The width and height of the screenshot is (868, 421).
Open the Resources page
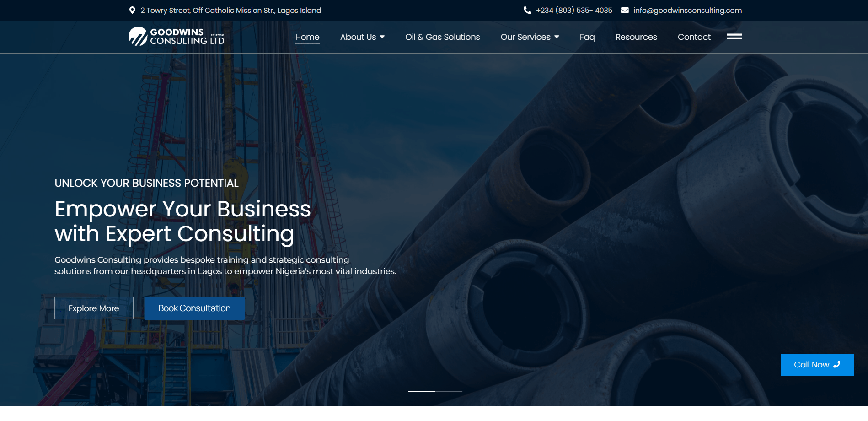click(636, 37)
